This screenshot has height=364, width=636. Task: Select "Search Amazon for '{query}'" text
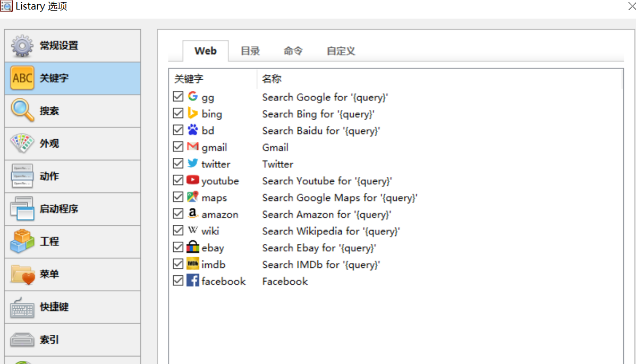(327, 214)
